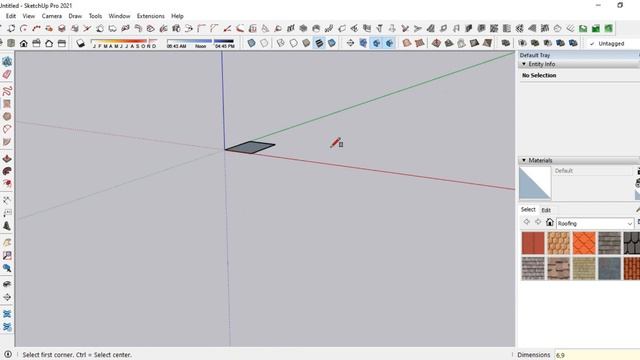
Task: Toggle Back Edges style
Action: [x=264, y=43]
